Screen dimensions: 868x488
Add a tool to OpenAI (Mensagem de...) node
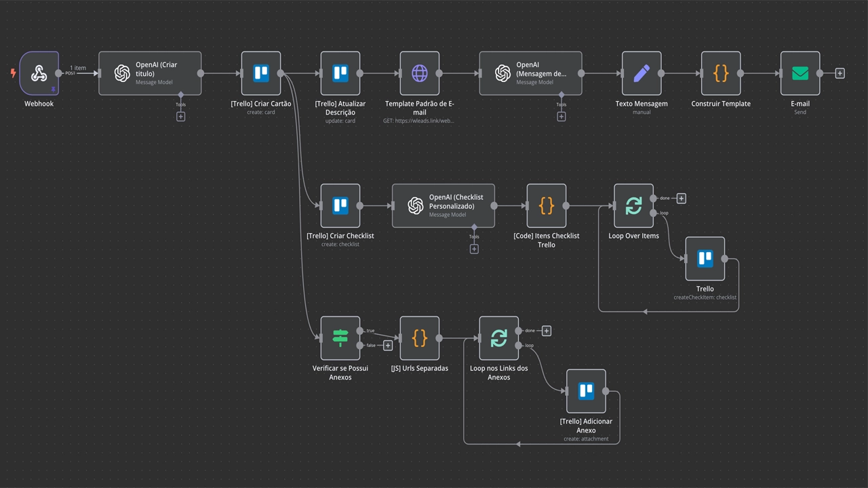[561, 117]
